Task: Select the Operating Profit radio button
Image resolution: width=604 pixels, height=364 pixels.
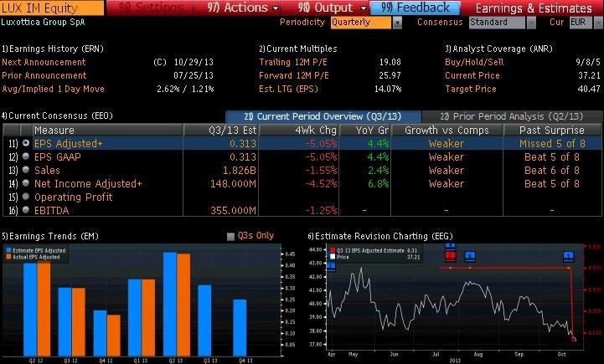Action: point(26,197)
